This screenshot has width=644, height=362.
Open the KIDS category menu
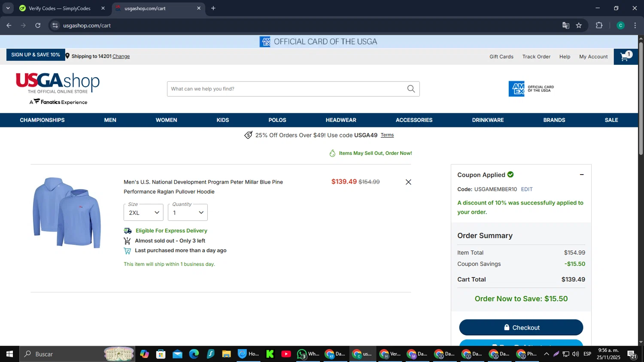[x=223, y=120]
